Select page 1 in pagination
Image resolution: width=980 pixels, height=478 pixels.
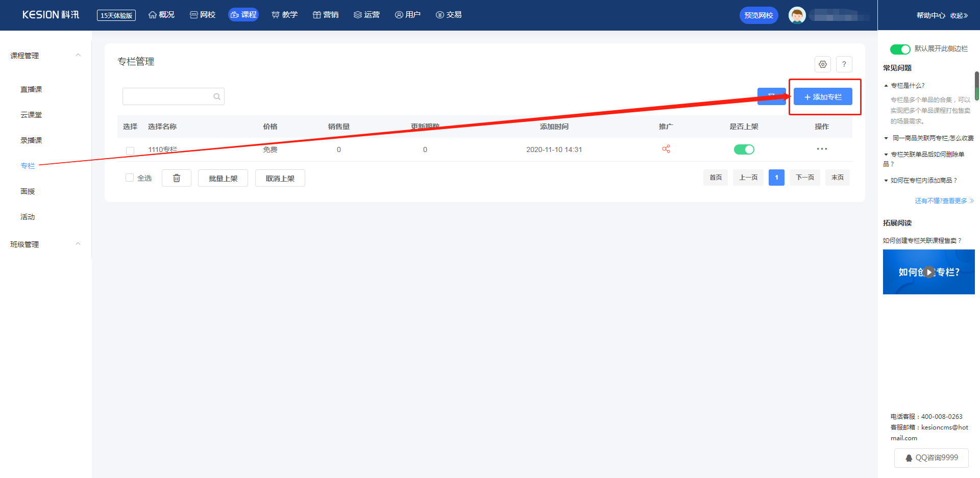(x=776, y=178)
